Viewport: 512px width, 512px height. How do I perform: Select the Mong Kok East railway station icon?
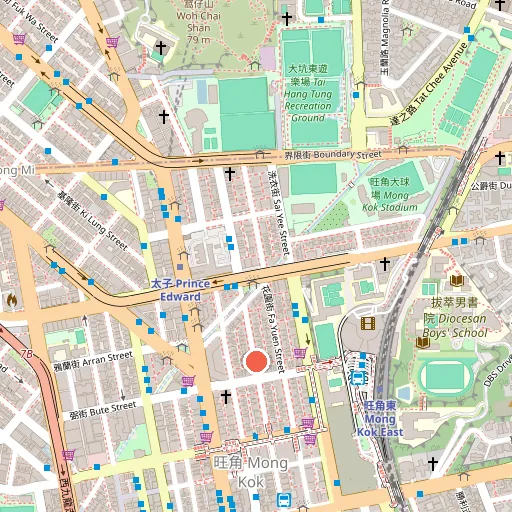(358, 378)
